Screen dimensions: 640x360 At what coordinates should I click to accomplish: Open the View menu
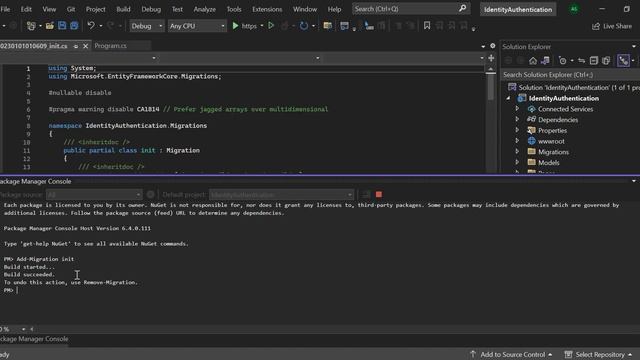pyautogui.click(x=49, y=9)
